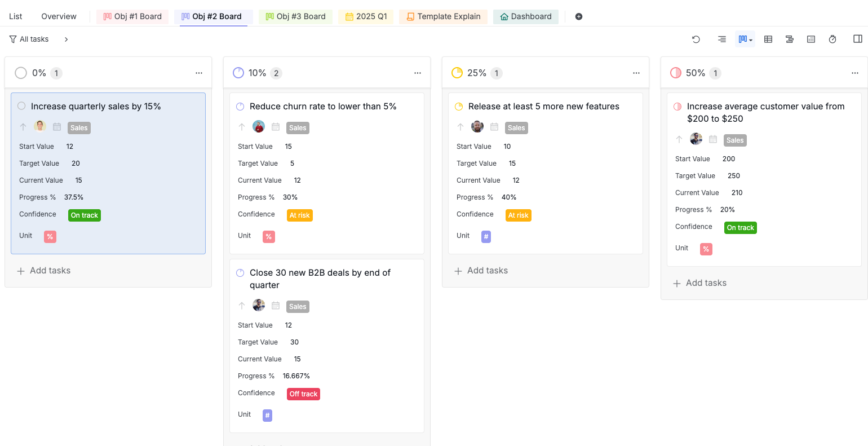Open the Template Explain tab
The width and height of the screenshot is (868, 446).
(444, 16)
